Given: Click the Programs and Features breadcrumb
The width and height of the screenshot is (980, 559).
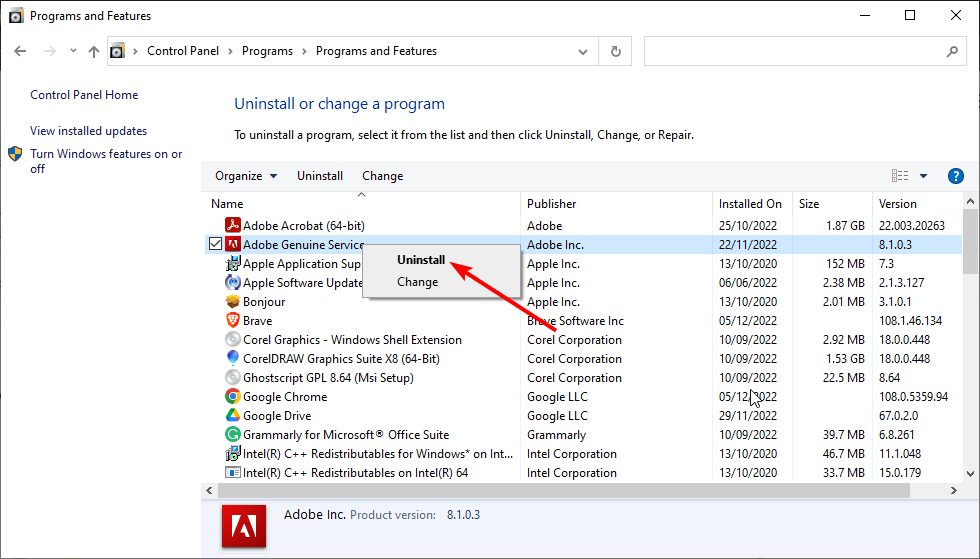Looking at the screenshot, I should click(x=376, y=51).
